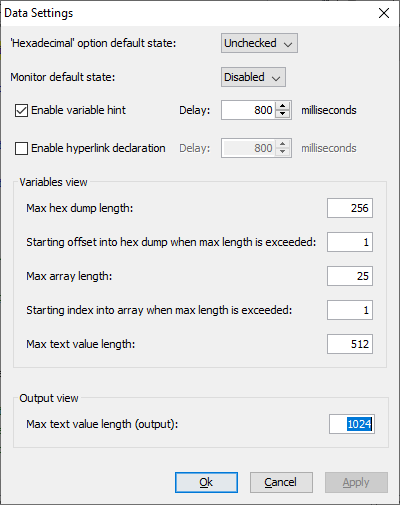Click the Variables view Max text value length field

click(x=350, y=344)
